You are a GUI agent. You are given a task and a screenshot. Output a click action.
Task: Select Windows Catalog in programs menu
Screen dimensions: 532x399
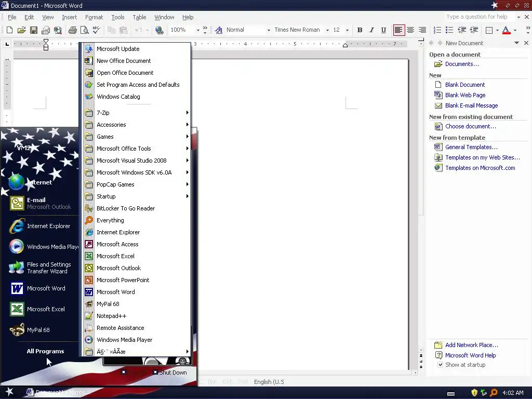[137, 97]
